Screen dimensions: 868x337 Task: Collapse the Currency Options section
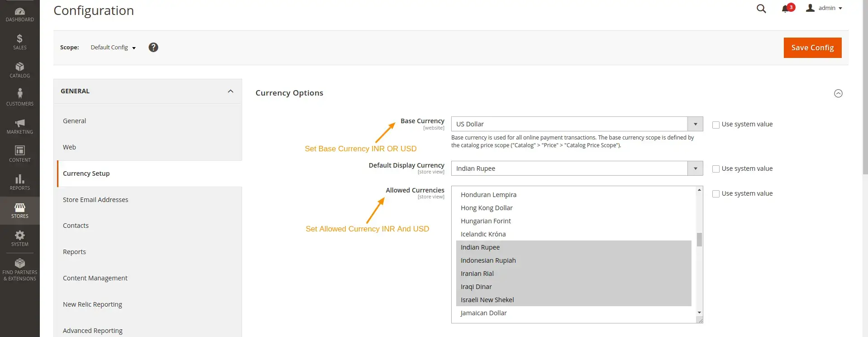point(838,93)
